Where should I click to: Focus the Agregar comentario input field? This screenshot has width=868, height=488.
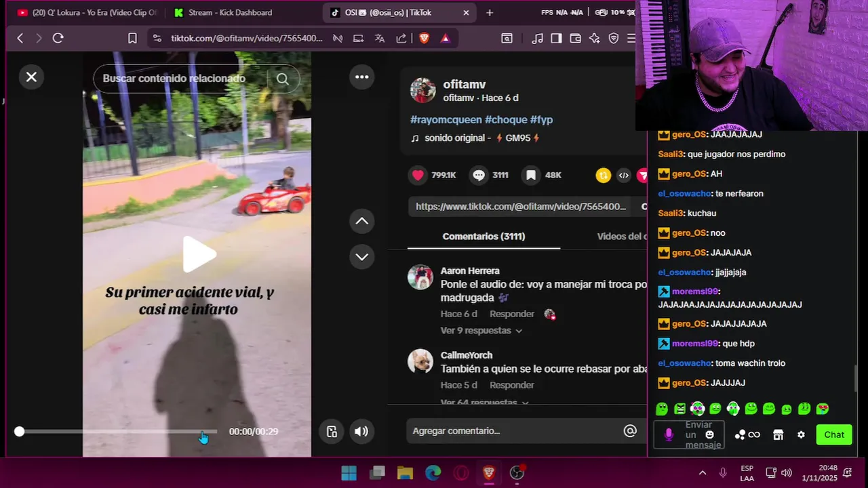(515, 430)
